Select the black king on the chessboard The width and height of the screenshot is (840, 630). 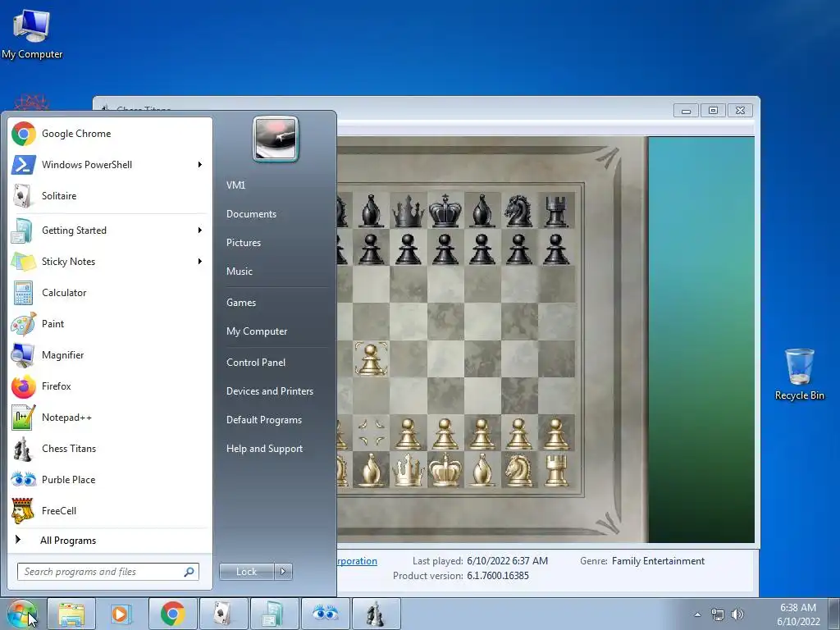(x=445, y=211)
